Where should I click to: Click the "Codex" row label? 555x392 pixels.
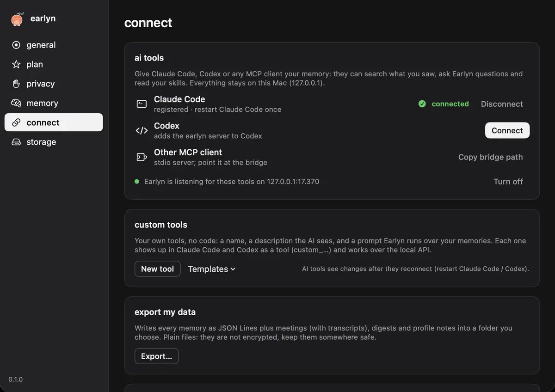point(166,126)
